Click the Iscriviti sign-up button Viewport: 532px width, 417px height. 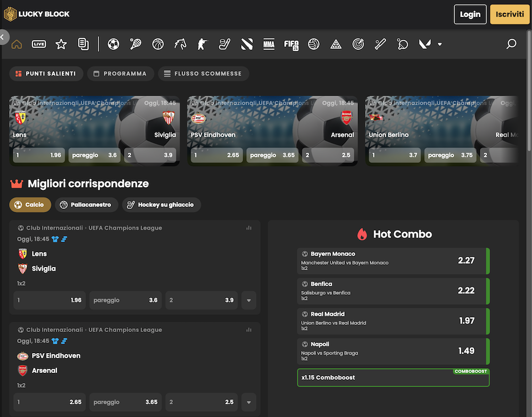(509, 14)
